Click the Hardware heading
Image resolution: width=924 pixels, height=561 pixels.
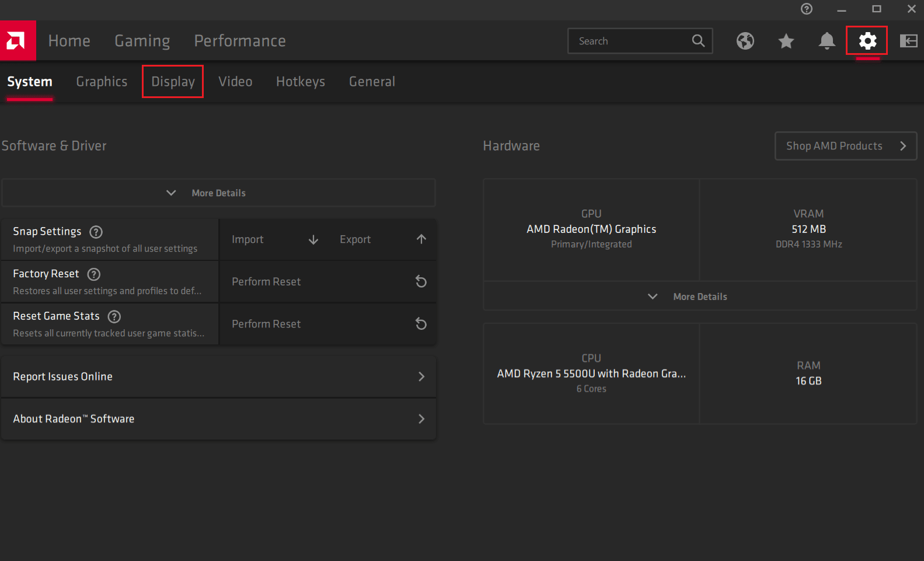pos(511,146)
